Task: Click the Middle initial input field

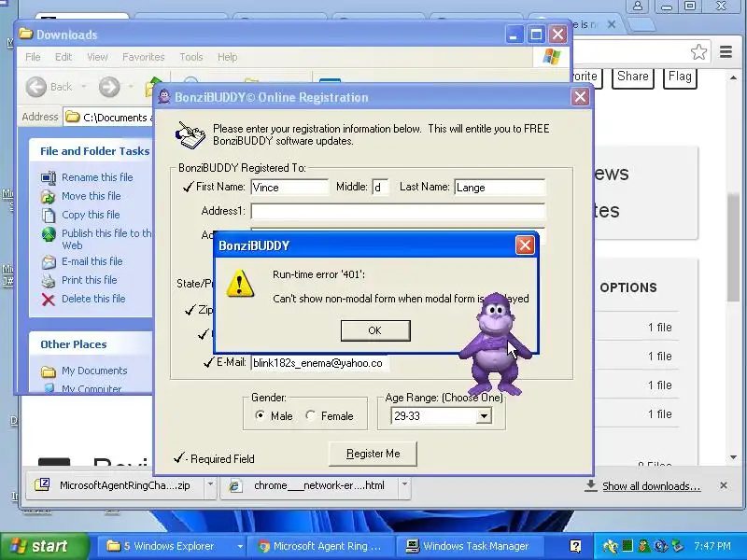Action: pyautogui.click(x=380, y=188)
